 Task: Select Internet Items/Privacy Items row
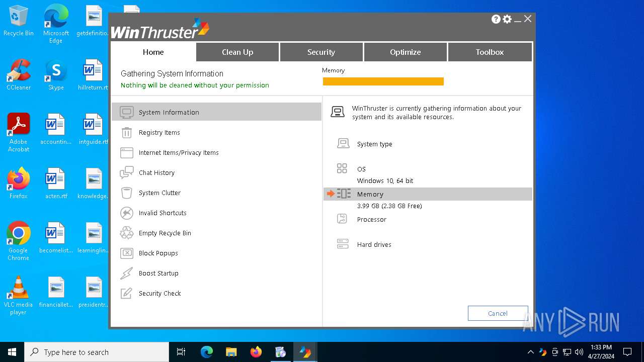coord(216,152)
